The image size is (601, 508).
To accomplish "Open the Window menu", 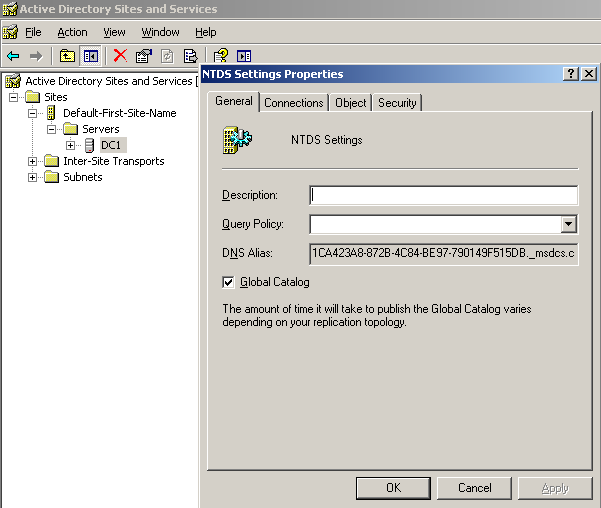I will [x=160, y=32].
